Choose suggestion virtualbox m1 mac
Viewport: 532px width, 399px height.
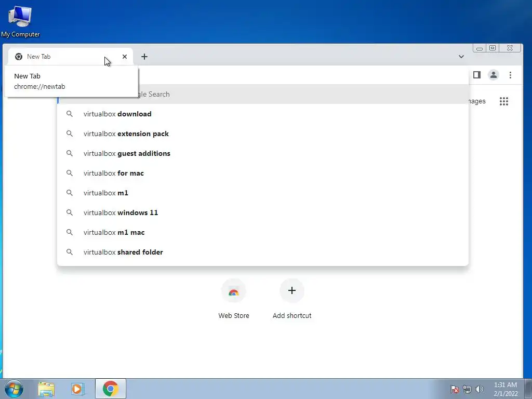coord(263,232)
